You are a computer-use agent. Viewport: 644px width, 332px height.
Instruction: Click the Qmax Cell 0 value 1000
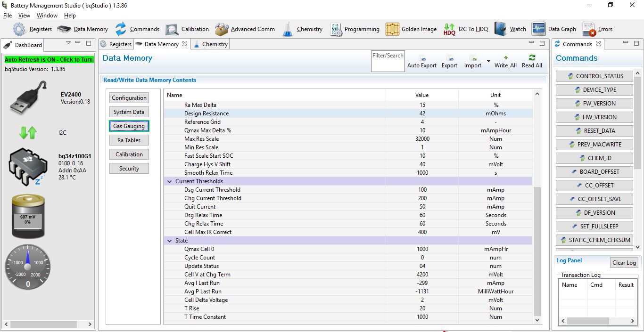point(422,249)
